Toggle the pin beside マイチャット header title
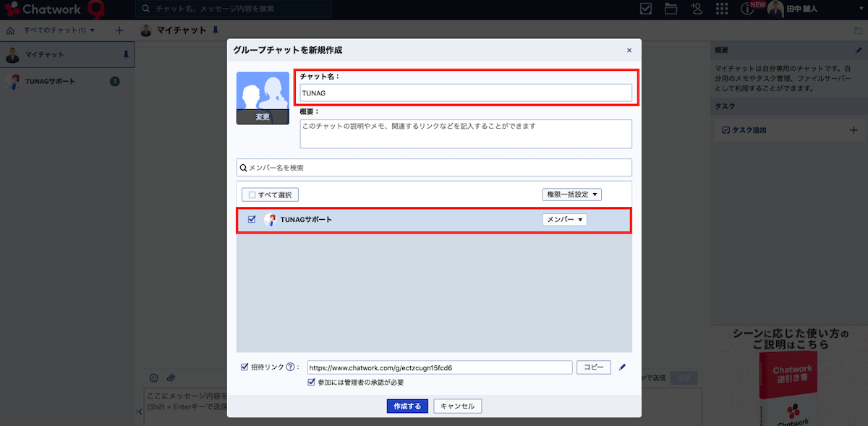This screenshot has height=426, width=868. 215,30
